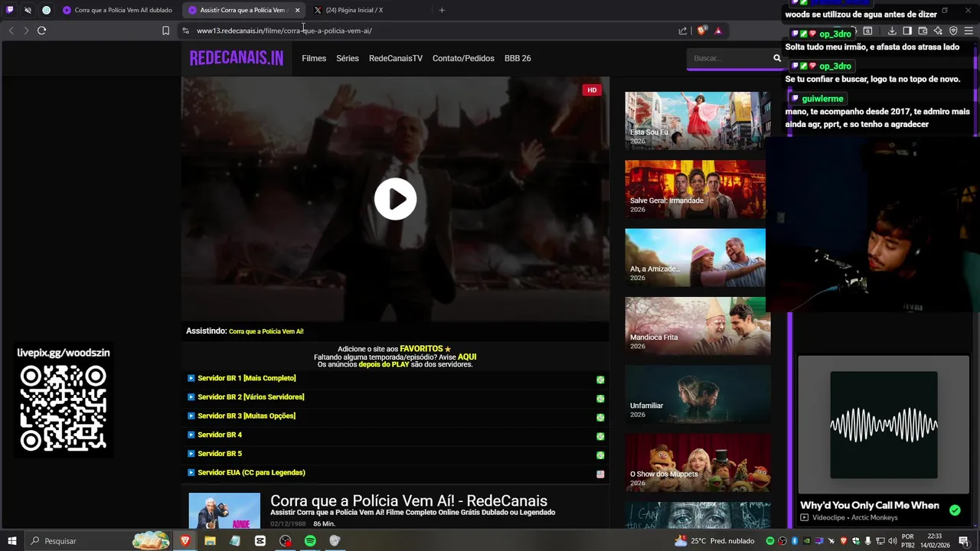The image size is (980, 551).
Task: Open the Séries menu
Action: pos(348,58)
